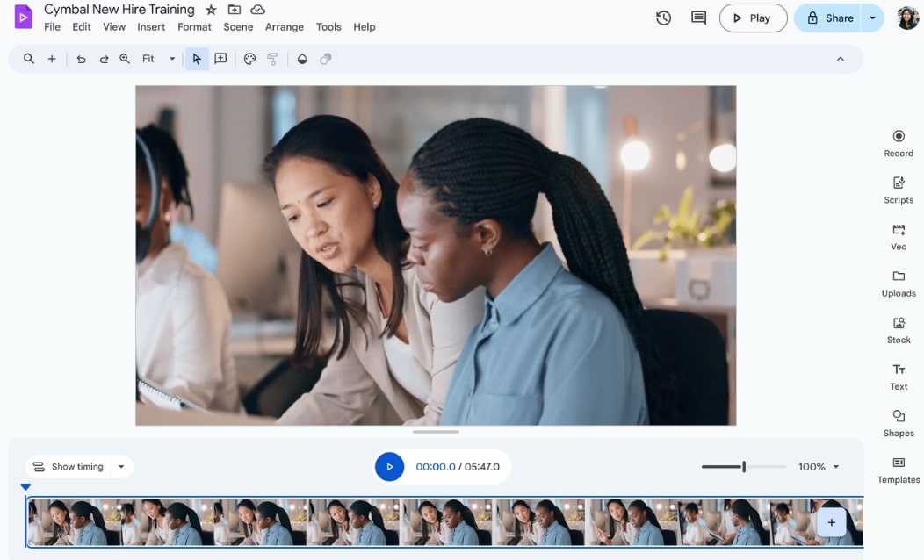Screen dimensions: 924x560
Task: Browse Stock media in sidebar
Action: pyautogui.click(x=898, y=328)
